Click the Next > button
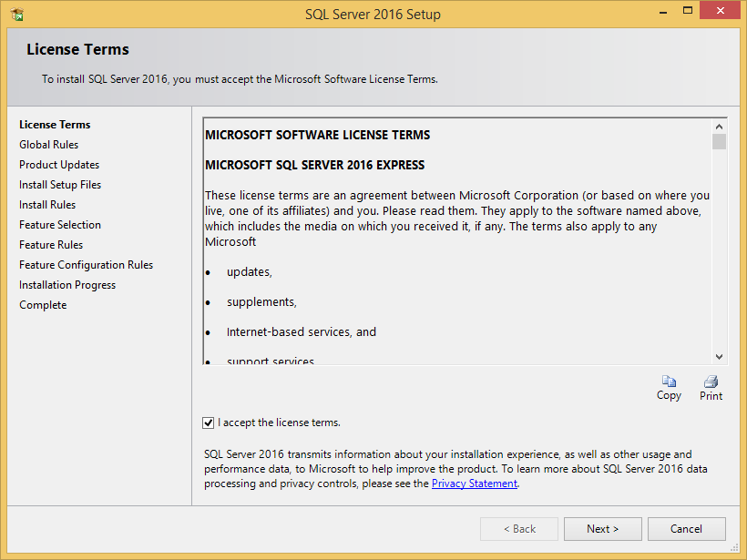The height and width of the screenshot is (560, 747). click(603, 529)
